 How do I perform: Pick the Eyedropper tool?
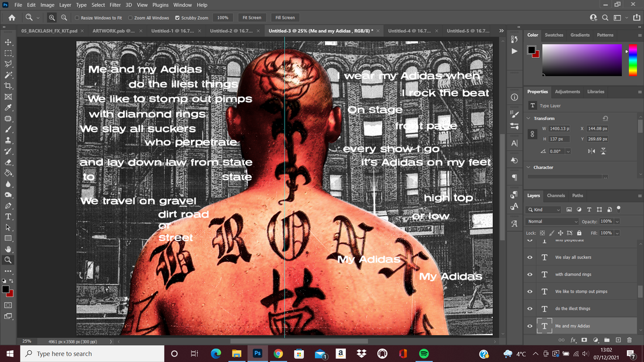8,108
